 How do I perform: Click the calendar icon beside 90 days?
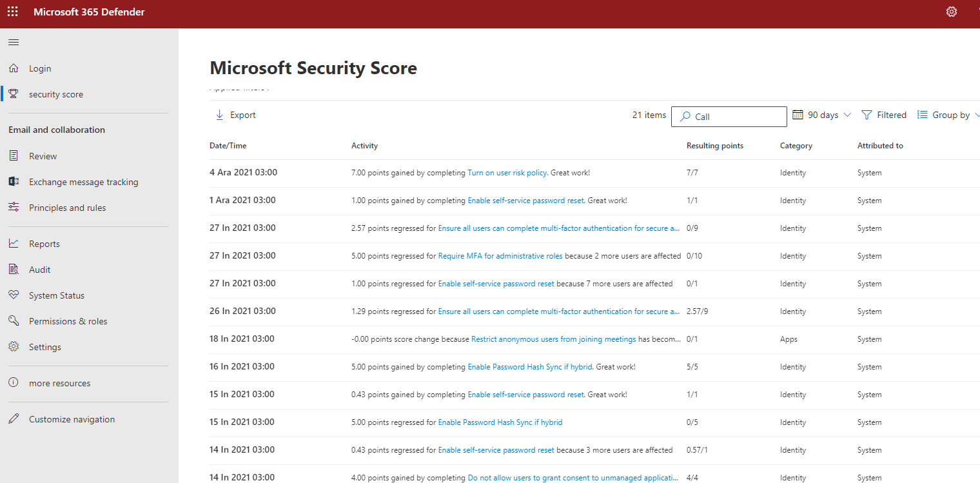(x=798, y=115)
